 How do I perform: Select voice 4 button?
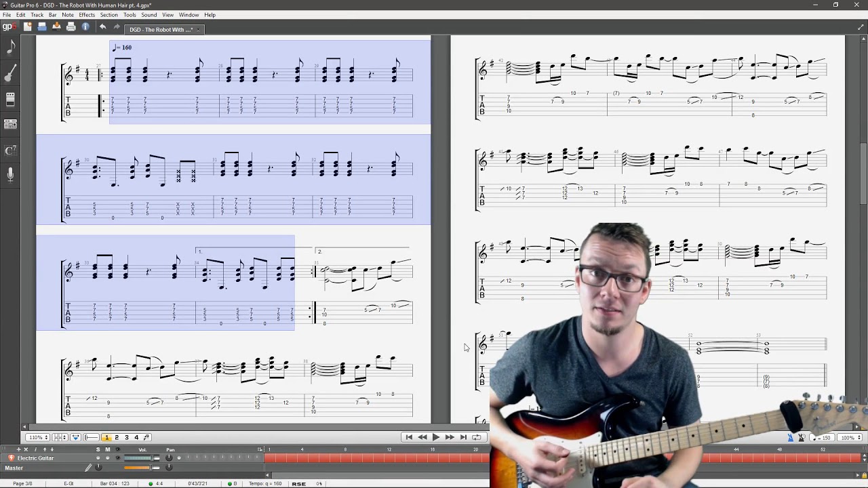pos(136,437)
